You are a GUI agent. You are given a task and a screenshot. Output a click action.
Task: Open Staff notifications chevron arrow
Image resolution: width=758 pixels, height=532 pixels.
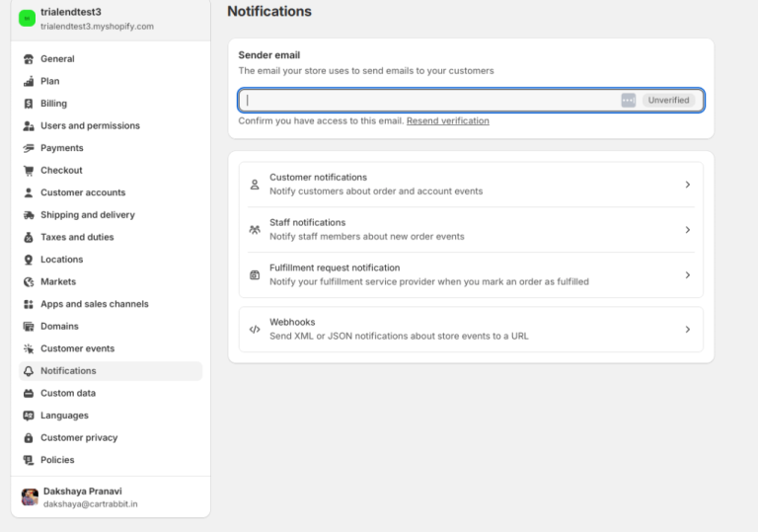coord(687,230)
